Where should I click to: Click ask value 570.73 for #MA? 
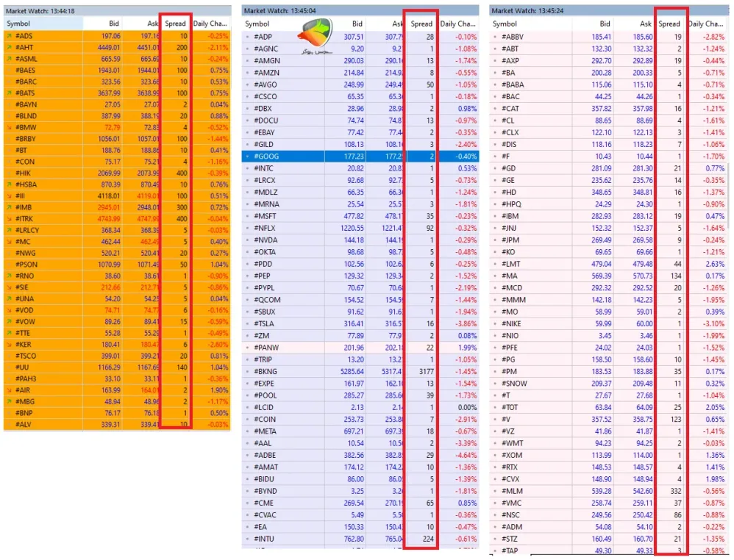pyautogui.click(x=643, y=276)
